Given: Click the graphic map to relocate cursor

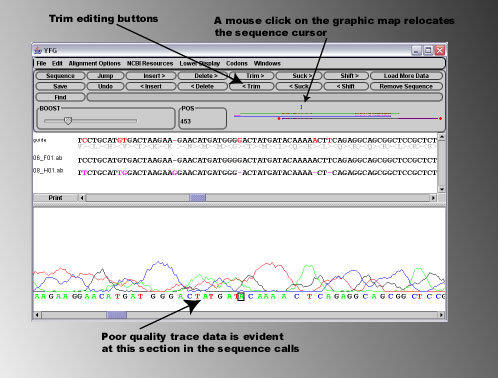Looking at the screenshot, I should coord(337,116).
